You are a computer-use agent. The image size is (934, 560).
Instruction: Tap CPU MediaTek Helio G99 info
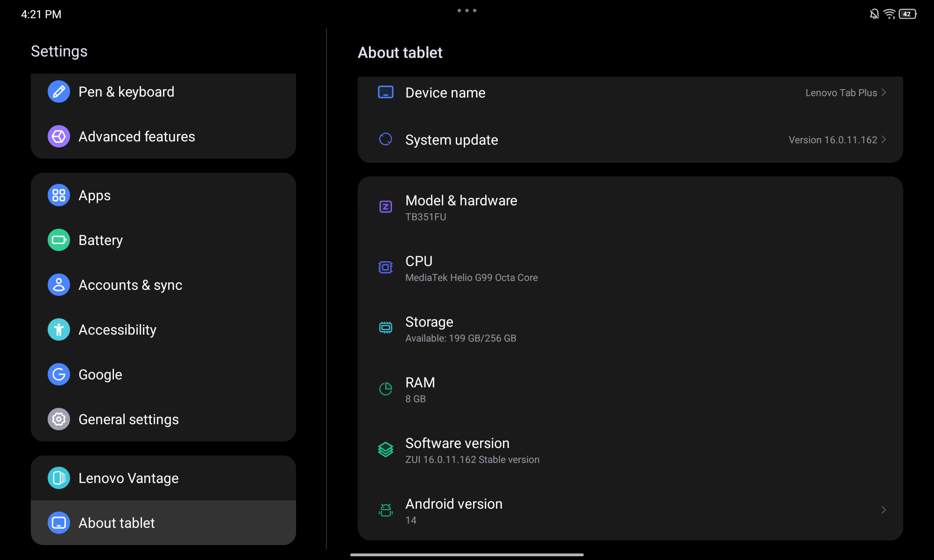(630, 268)
